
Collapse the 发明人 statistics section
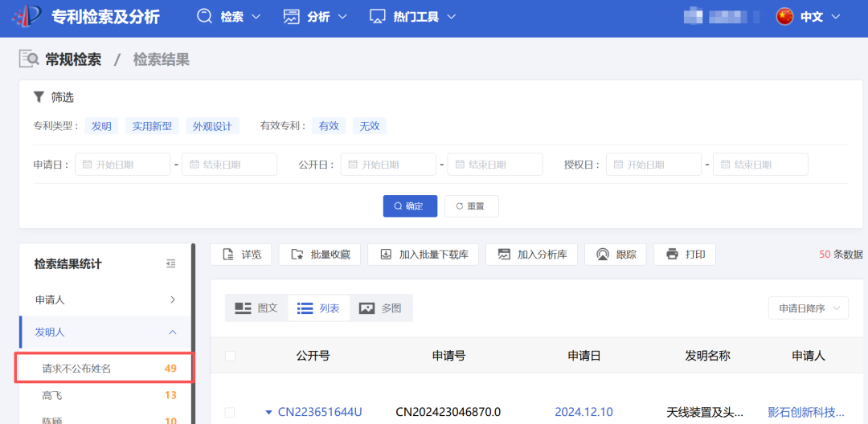pos(106,332)
